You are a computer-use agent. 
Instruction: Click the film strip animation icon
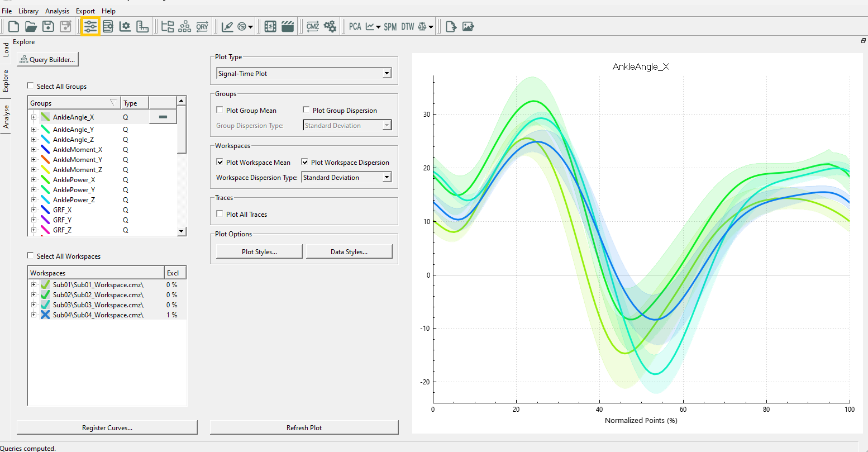point(270,26)
